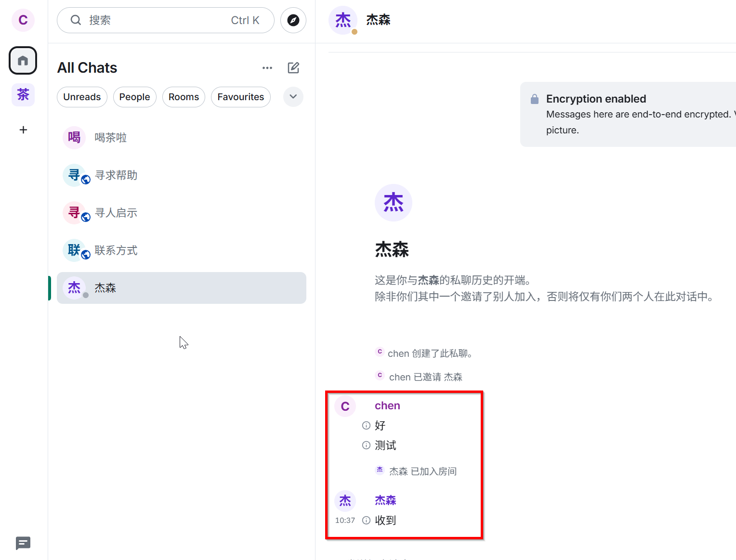Filter chats by Rooms

(x=184, y=97)
